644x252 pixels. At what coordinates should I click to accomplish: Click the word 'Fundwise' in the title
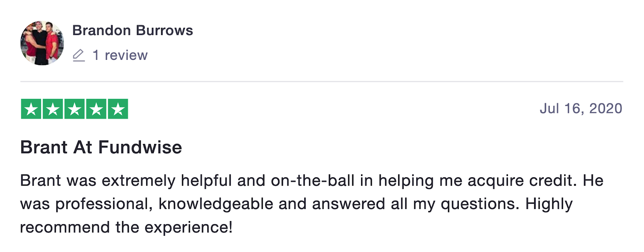tap(140, 147)
